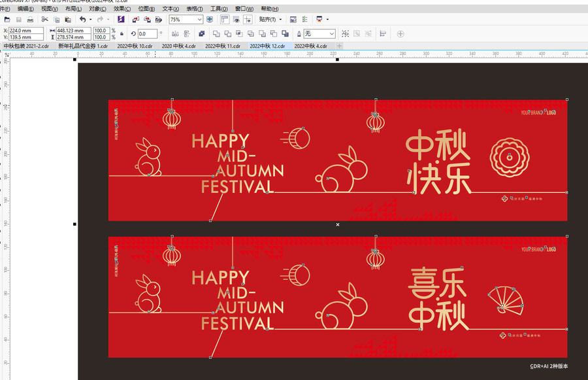Click the Group objects icon

[346, 34]
